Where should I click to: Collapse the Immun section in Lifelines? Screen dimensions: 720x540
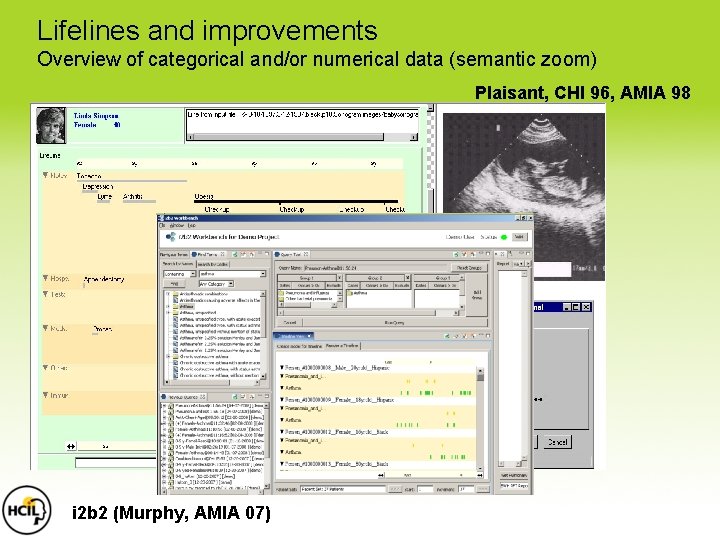pos(45,395)
